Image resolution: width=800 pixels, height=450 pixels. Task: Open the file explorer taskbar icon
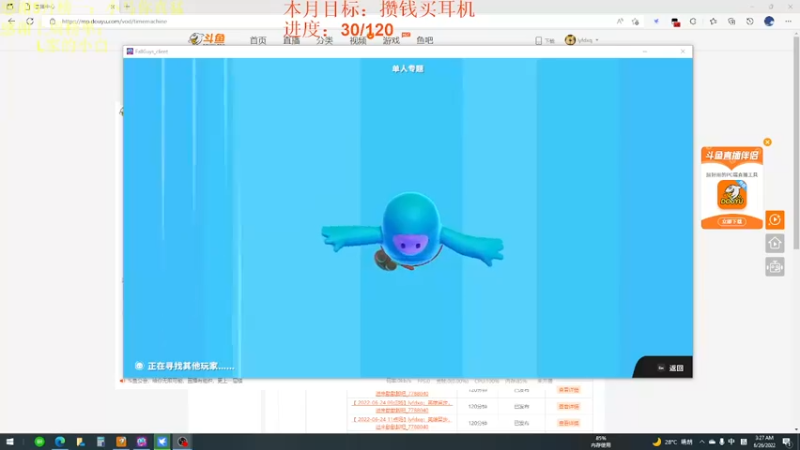click(x=80, y=442)
